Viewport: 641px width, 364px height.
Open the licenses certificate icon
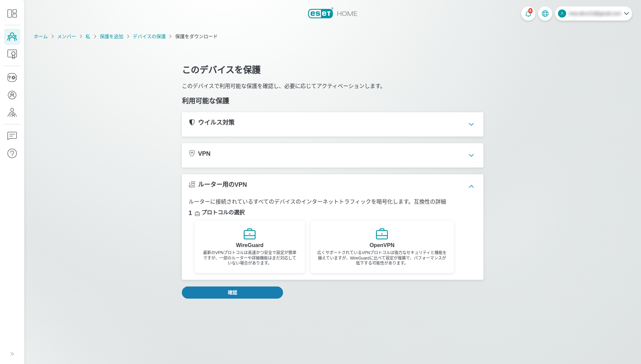pos(12,54)
